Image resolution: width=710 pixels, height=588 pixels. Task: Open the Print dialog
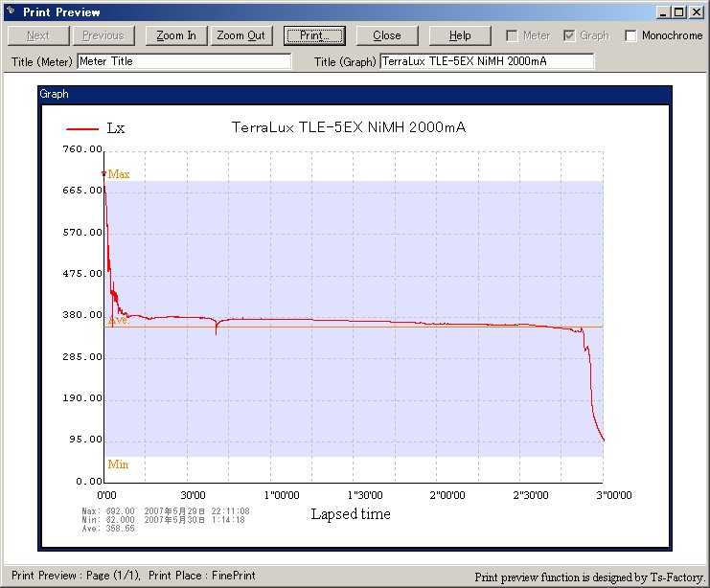(x=314, y=35)
